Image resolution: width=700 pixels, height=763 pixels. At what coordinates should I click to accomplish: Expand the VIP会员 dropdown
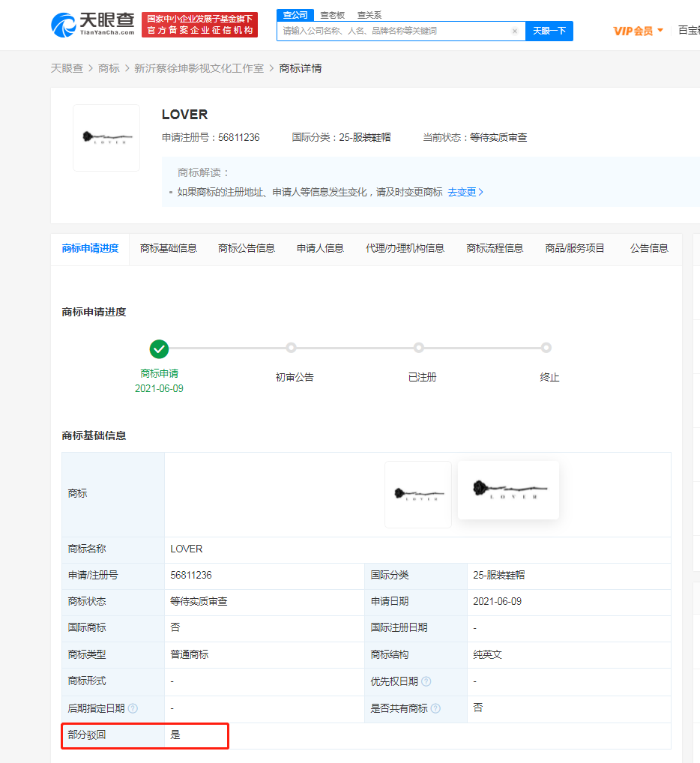click(x=638, y=31)
